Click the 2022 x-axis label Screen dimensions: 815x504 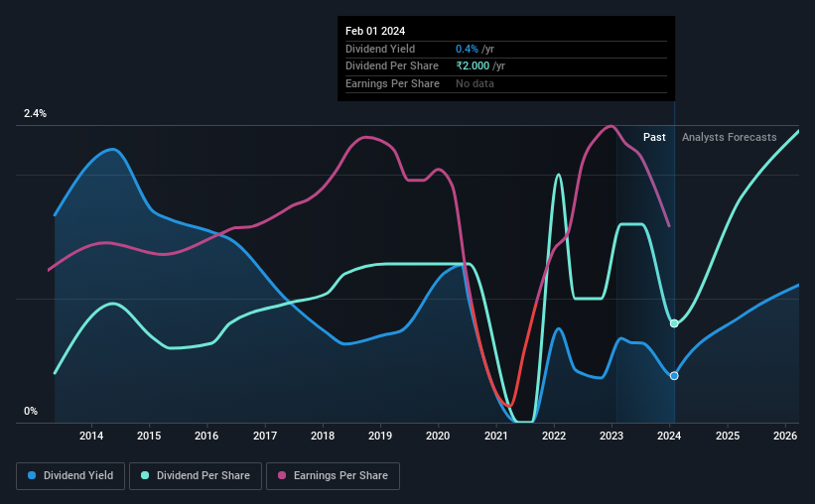554,436
